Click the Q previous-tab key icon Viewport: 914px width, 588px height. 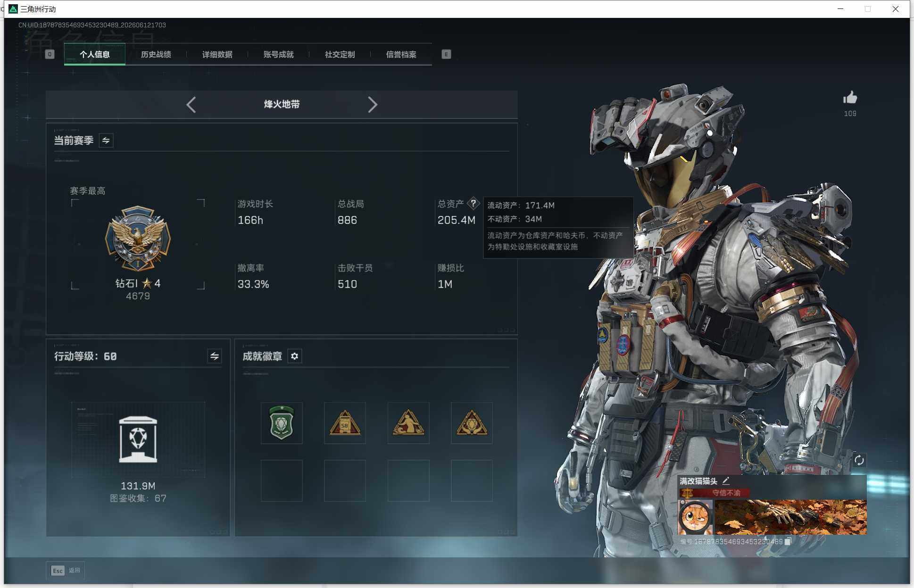50,54
